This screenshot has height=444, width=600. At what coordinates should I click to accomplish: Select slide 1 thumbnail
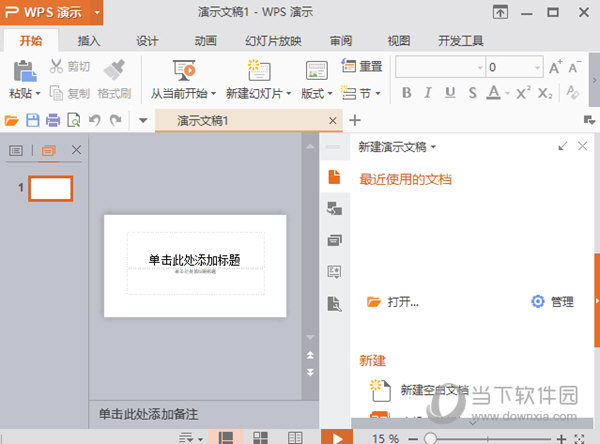(51, 188)
